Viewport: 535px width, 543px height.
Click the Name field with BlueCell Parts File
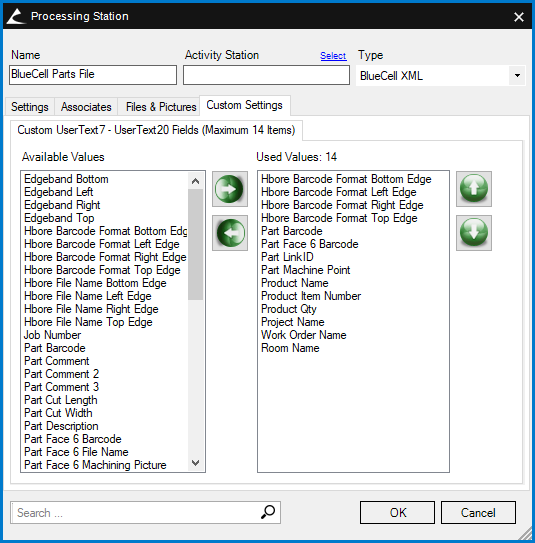point(93,75)
